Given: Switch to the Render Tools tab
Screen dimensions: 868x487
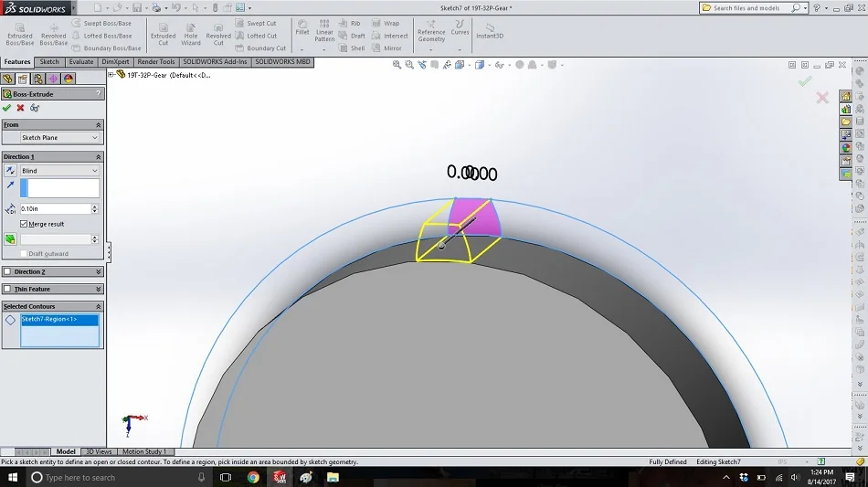Looking at the screenshot, I should coord(155,62).
